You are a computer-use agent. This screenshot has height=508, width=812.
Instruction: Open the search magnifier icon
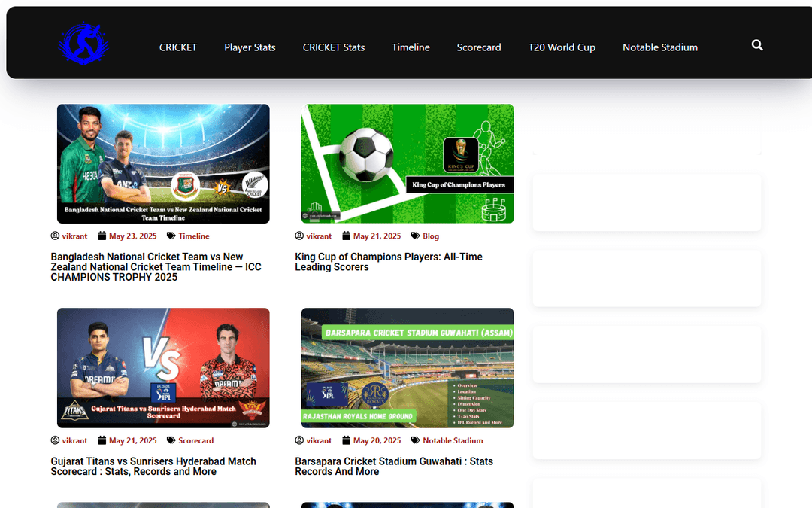point(757,46)
